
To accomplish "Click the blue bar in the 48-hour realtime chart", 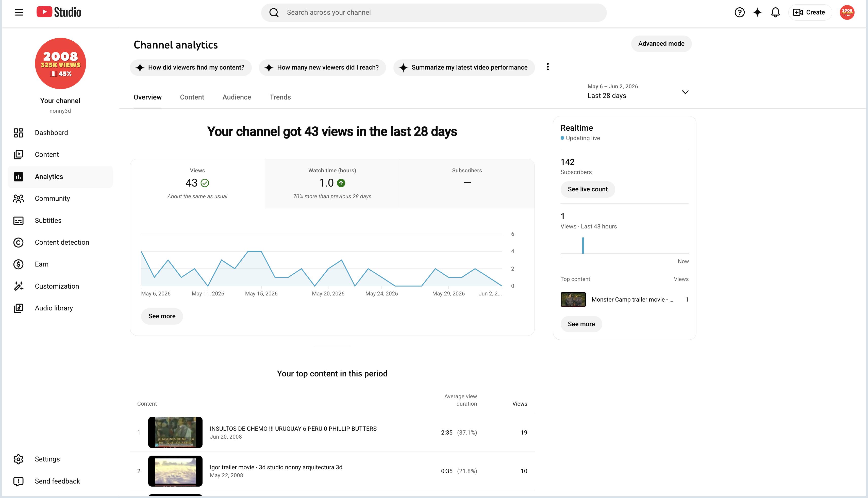I will [583, 246].
